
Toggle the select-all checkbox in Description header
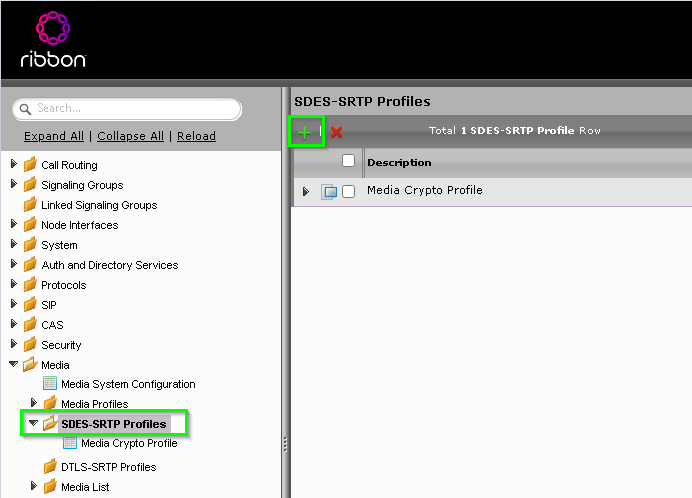tap(349, 161)
